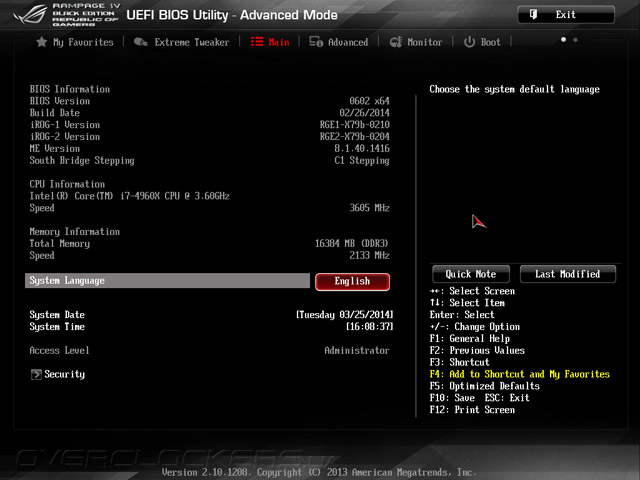
Task: Click the Administrator access level value
Action: 357,350
